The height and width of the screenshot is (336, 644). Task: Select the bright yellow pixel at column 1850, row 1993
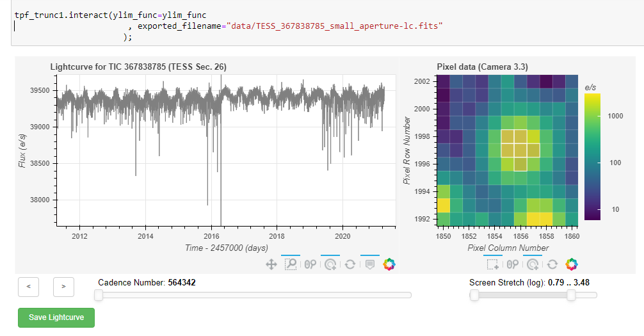pyautogui.click(x=443, y=205)
